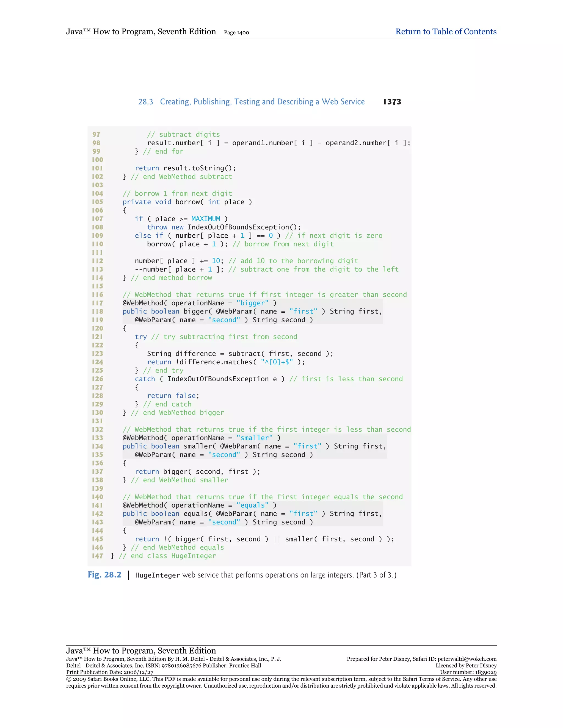Click the return result.toString() statement
Viewport: 563px width, 728px height.
pyautogui.click(x=185, y=168)
